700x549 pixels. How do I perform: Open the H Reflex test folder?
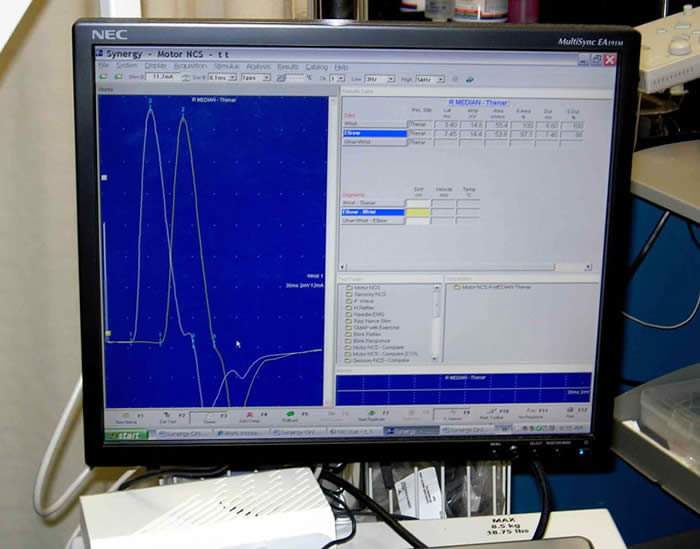pos(360,308)
